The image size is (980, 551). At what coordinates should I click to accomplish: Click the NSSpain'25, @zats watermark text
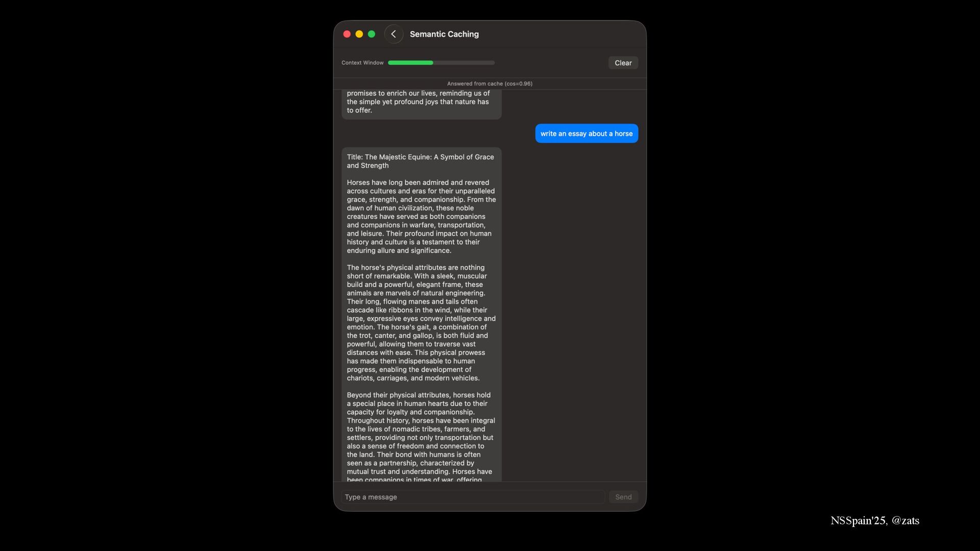tap(875, 520)
